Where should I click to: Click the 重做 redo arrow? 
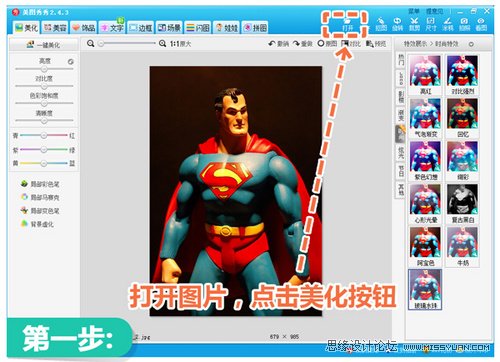tap(303, 44)
